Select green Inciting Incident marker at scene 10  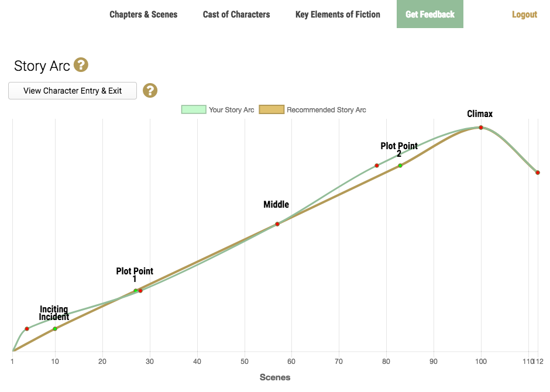pos(55,329)
